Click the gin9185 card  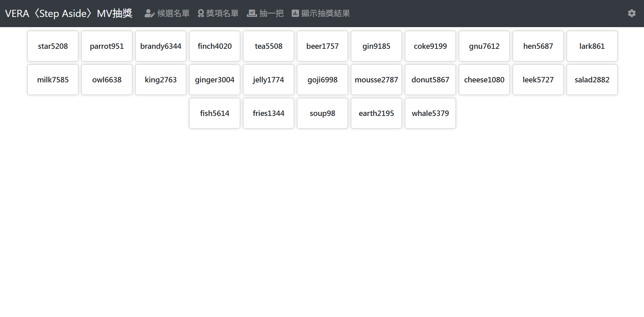tap(376, 46)
